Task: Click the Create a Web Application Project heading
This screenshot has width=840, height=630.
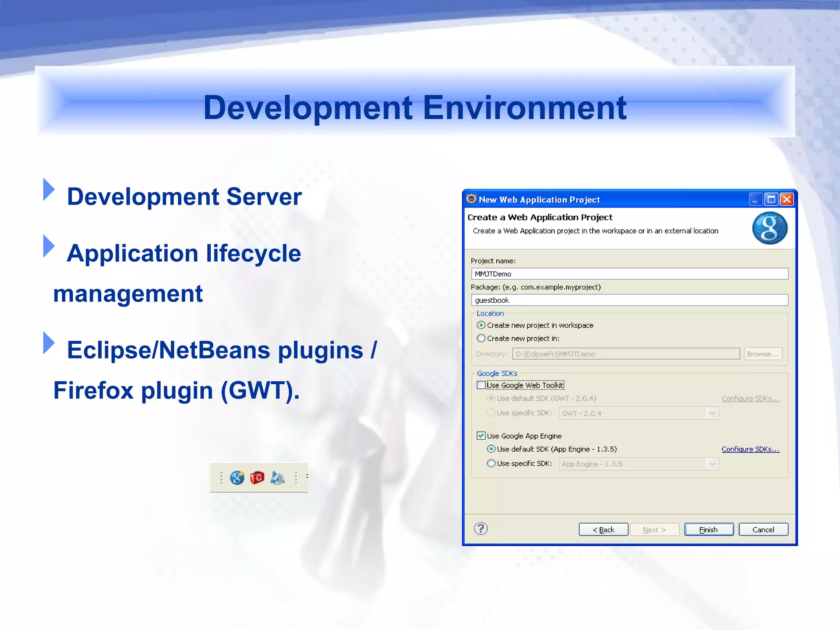Action: 540,217
